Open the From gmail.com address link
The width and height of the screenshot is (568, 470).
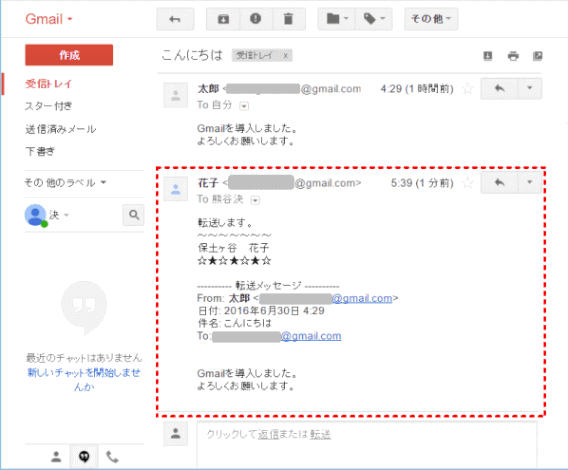click(x=362, y=298)
